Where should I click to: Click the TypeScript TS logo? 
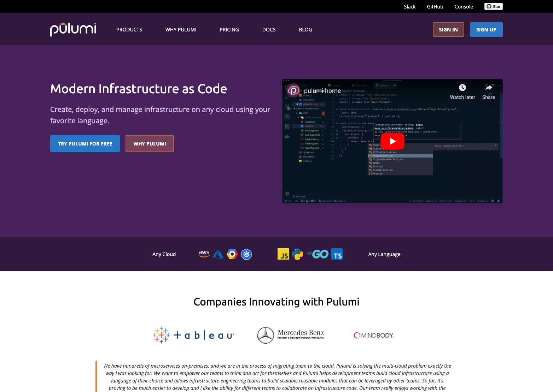click(x=337, y=254)
